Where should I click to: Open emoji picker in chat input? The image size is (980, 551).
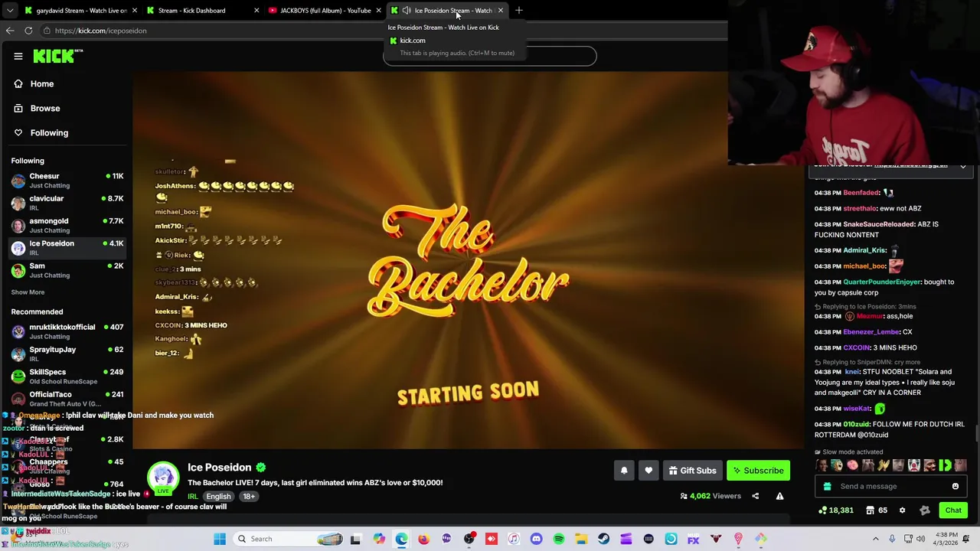click(955, 486)
